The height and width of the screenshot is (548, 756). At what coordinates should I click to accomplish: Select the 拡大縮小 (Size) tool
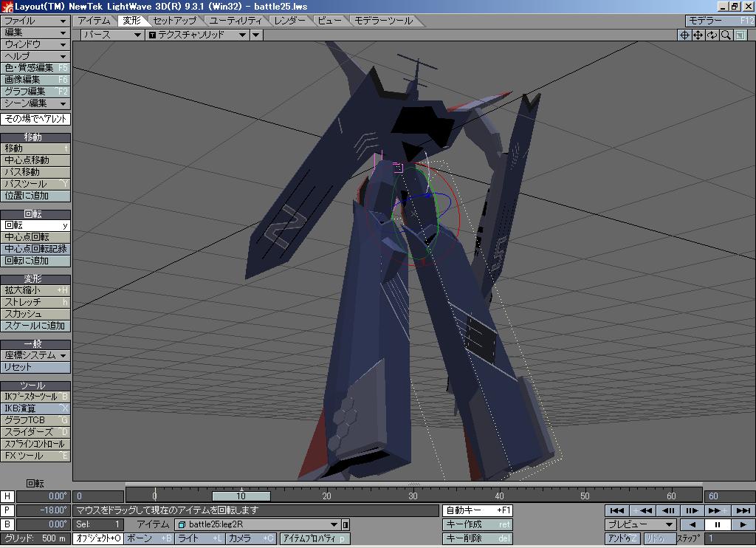[35, 290]
